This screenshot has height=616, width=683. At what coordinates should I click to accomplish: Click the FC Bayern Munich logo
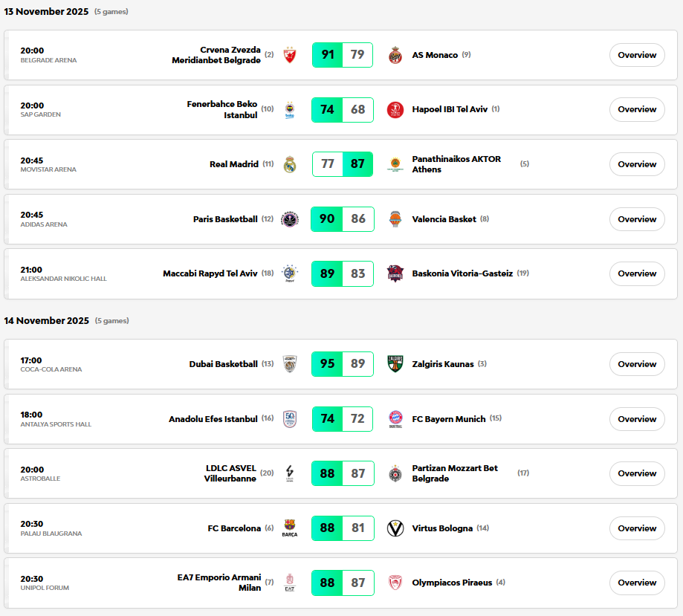[395, 419]
